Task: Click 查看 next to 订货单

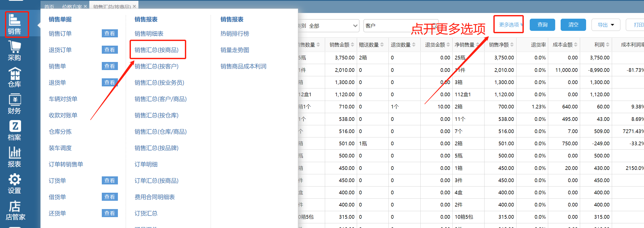Action: [110, 181]
